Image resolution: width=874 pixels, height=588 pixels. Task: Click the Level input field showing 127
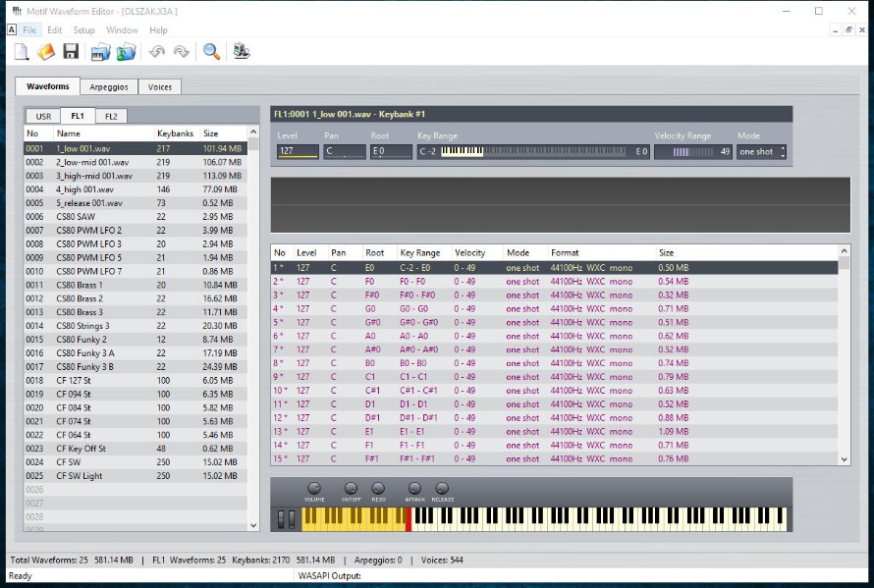tap(298, 151)
